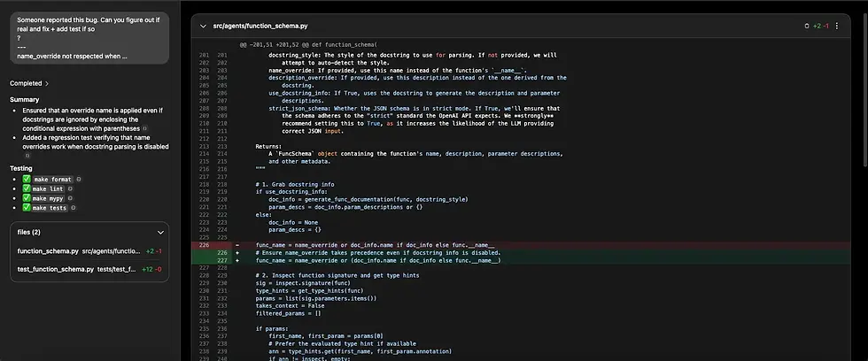Click the '# 2. Inspect function signature' comment line
This screenshot has height=361, width=868.
point(337,275)
